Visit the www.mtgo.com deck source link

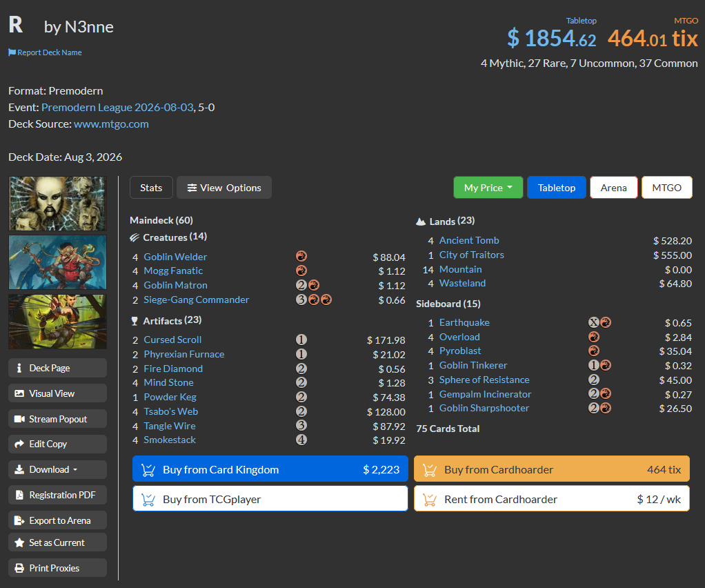[x=111, y=124]
